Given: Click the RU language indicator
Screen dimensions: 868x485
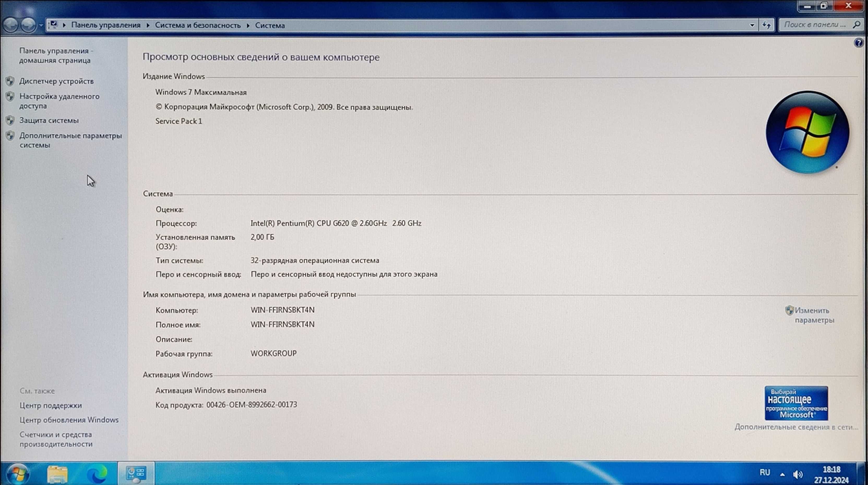Looking at the screenshot, I should click(765, 472).
